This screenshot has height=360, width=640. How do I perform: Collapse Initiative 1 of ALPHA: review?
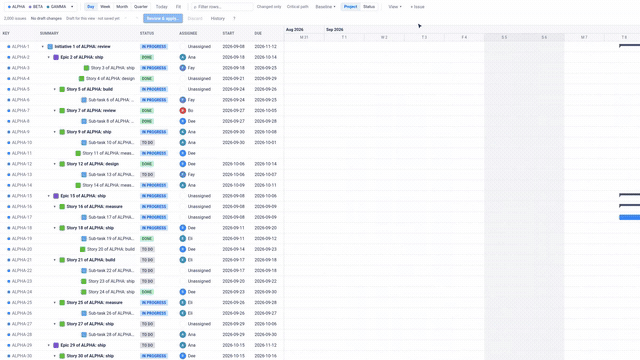42,47
